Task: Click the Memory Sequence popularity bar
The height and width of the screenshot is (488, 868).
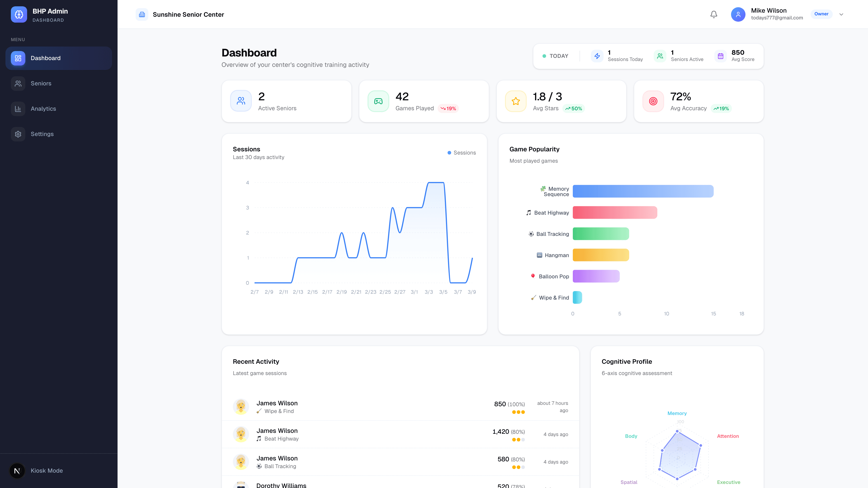Action: (643, 191)
